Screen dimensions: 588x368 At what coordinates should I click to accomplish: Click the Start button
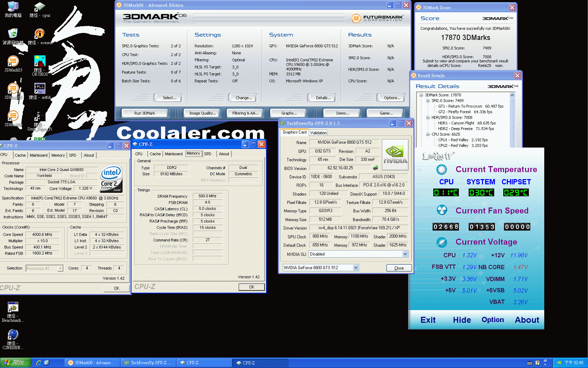(x=16, y=363)
